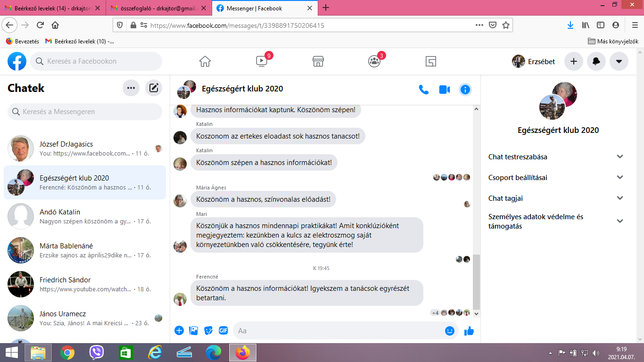644x362 pixels.
Task: Bookmark this page with the star icon
Action: pos(506,25)
